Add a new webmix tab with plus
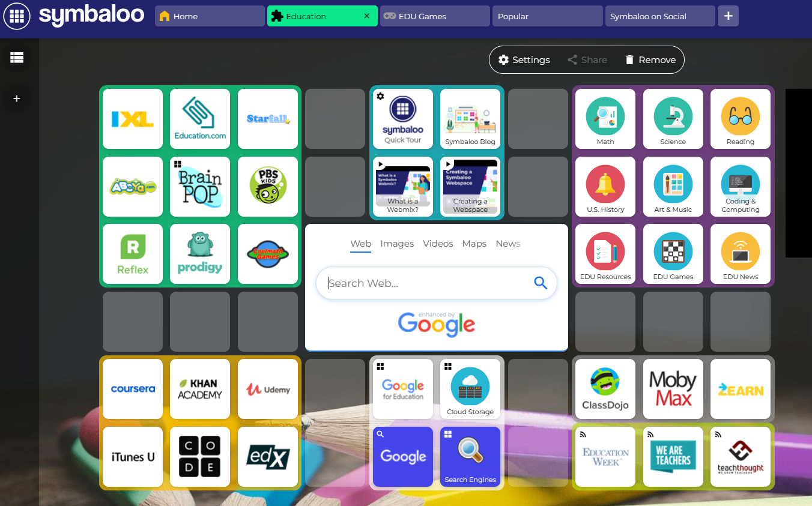This screenshot has width=812, height=506. (728, 16)
